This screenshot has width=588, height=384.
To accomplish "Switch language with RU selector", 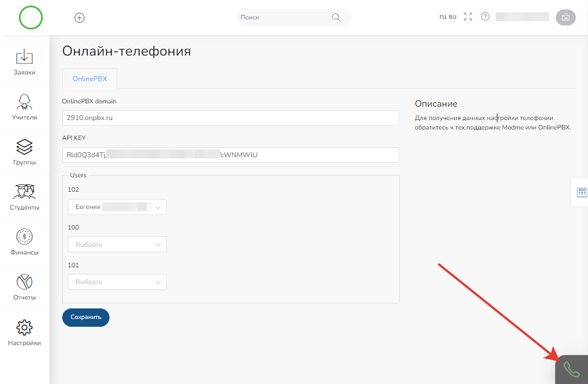I will pos(448,17).
